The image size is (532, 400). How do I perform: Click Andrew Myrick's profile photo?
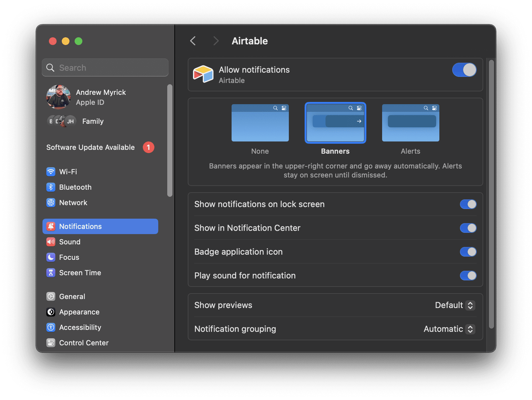[59, 97]
